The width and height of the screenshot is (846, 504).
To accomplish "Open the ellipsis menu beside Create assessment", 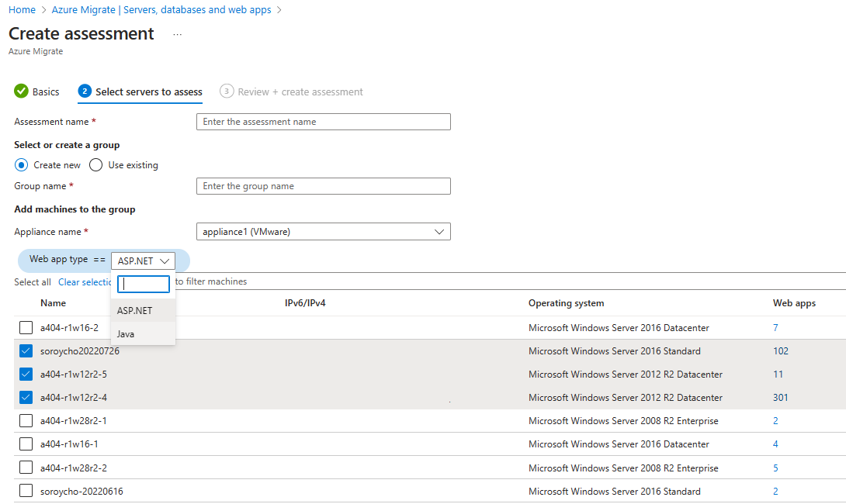I will (177, 34).
